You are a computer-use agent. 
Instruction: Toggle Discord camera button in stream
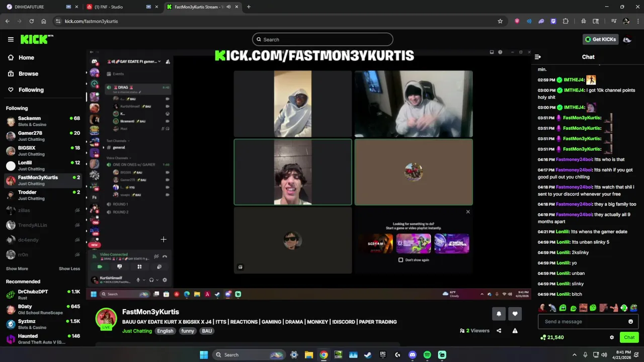point(100,266)
